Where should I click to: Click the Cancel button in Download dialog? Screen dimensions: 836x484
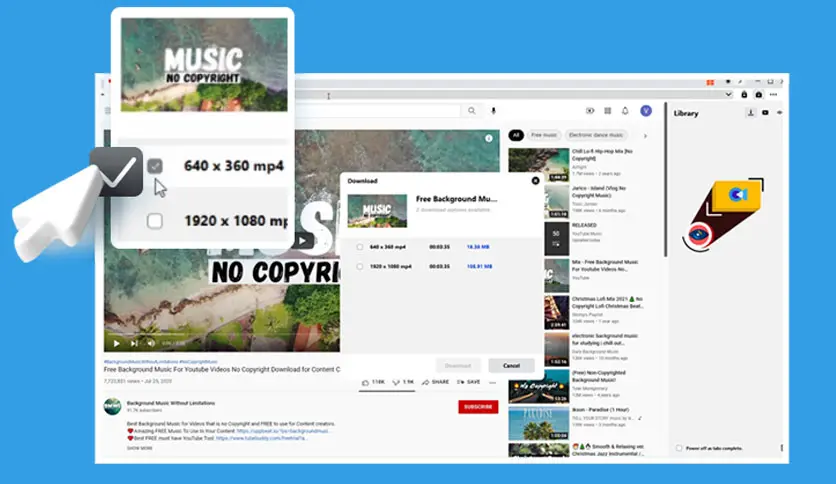511,366
